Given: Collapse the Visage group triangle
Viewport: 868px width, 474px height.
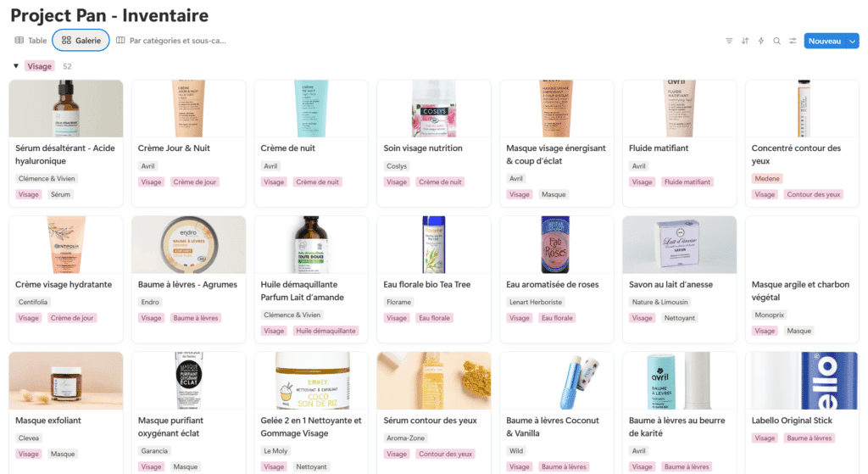Looking at the screenshot, I should [x=16, y=66].
